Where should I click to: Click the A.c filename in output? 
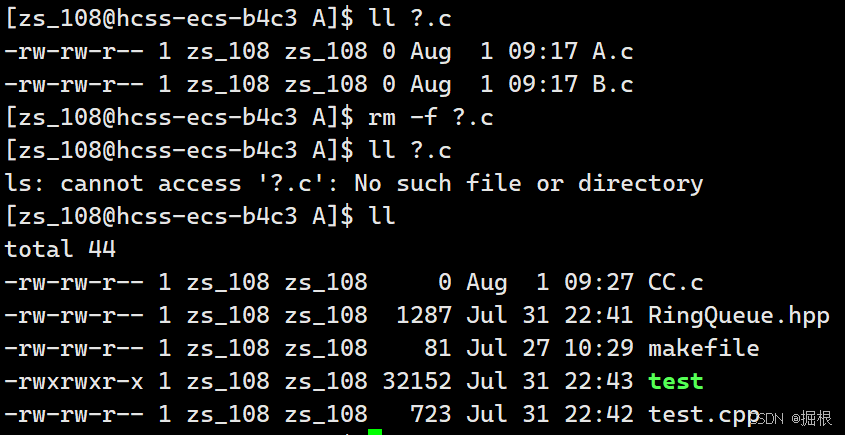tap(613, 52)
